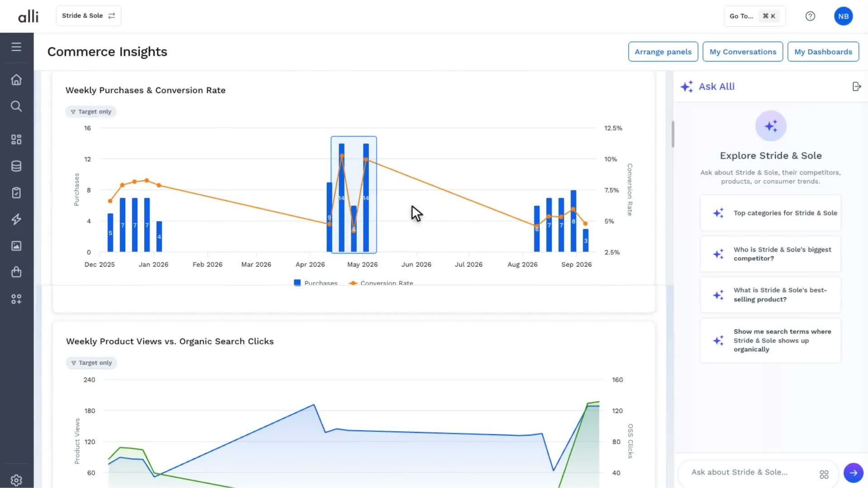Click the Ask Alli panel heading

(717, 86)
